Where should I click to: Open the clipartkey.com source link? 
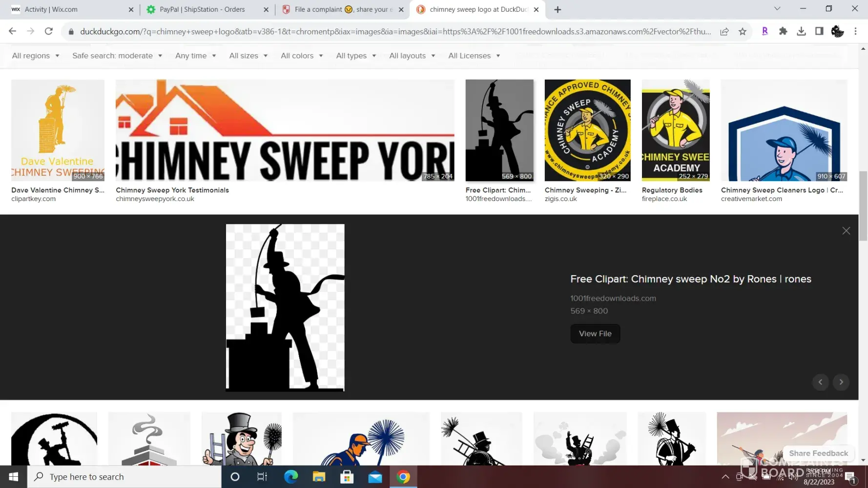(34, 199)
